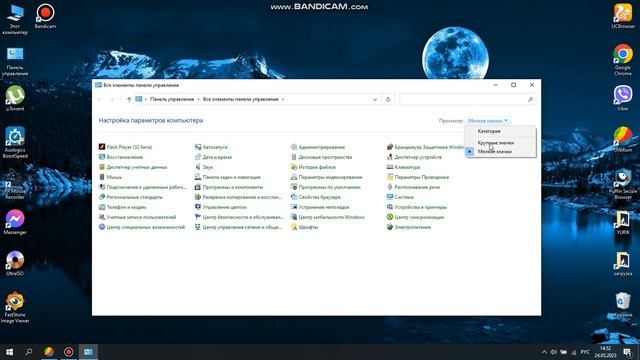
Task: Open the Просмотр view dropdown
Action: pos(488,121)
